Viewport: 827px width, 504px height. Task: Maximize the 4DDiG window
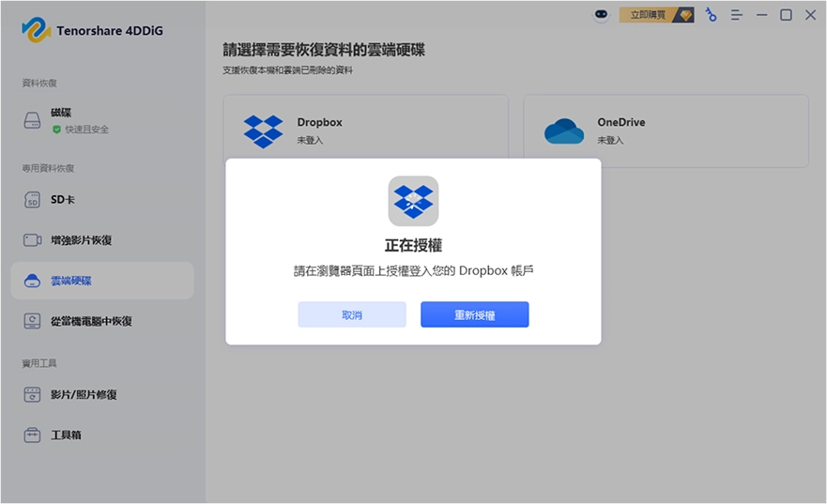(x=786, y=15)
